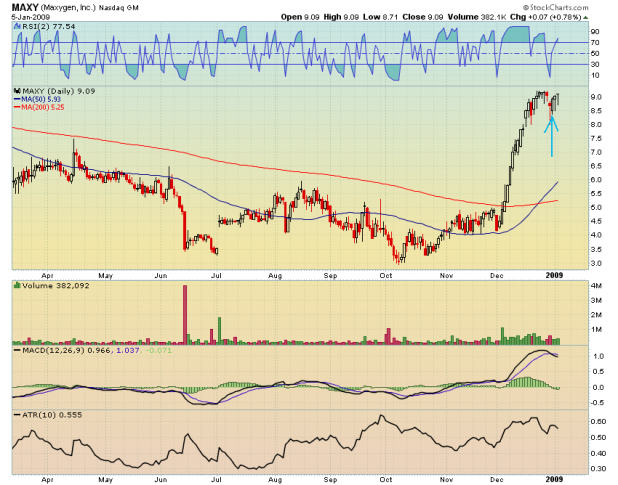Click the RSI(2) 77.54 indicator label
Viewport: 618px width, 485px height.
pyautogui.click(x=48, y=26)
